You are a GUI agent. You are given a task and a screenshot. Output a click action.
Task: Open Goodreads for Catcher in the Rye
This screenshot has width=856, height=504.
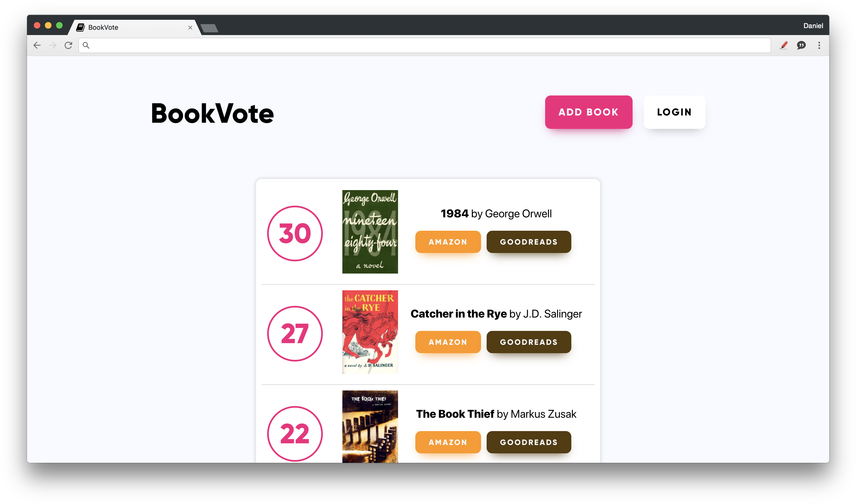(x=529, y=342)
